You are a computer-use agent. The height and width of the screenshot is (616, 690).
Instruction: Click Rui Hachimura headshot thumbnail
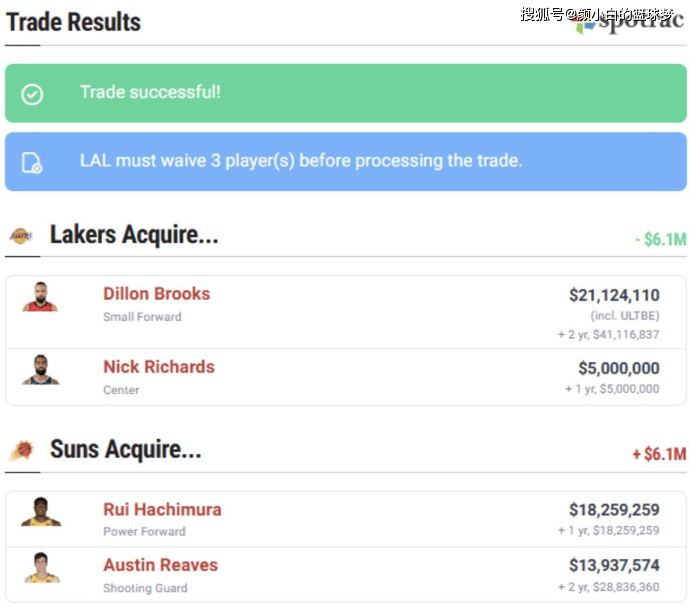(41, 512)
